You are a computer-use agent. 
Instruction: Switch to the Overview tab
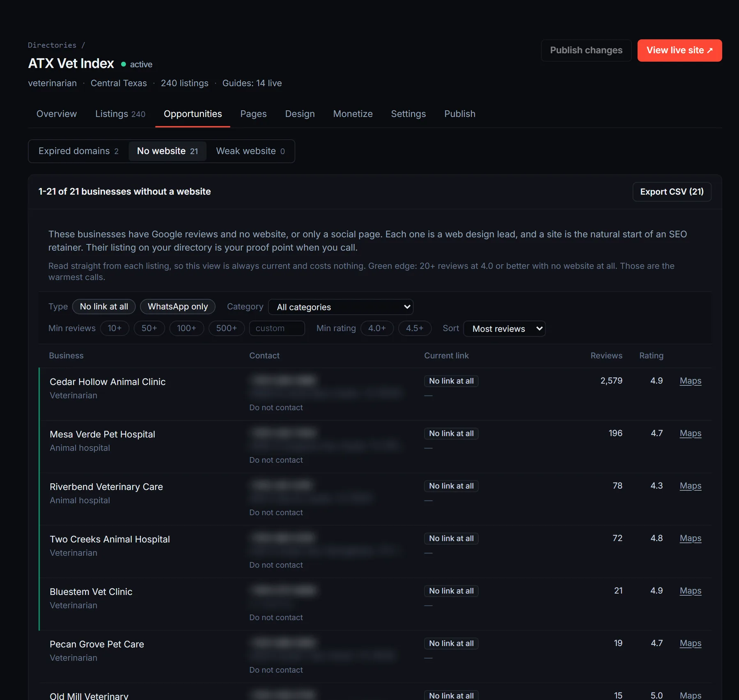pos(57,114)
